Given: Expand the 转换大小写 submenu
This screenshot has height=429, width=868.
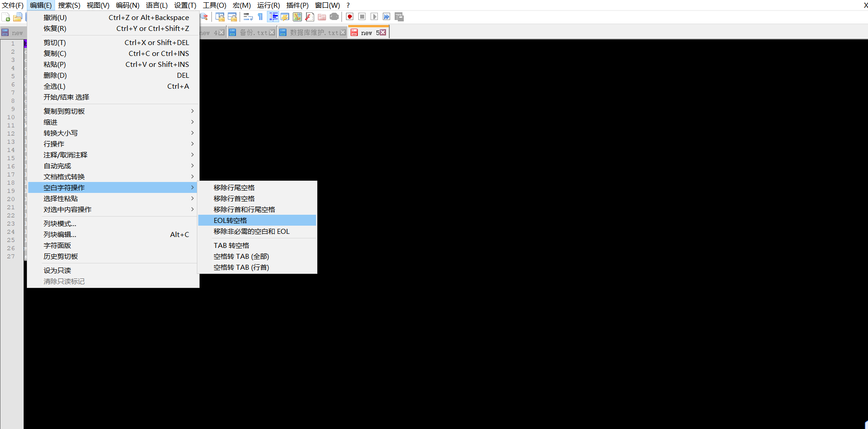Looking at the screenshot, I should click(x=113, y=133).
